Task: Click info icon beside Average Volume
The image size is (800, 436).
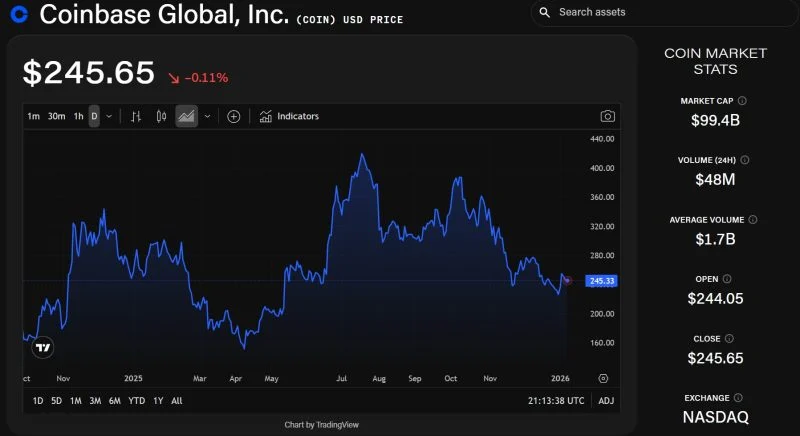Action: [x=753, y=219]
